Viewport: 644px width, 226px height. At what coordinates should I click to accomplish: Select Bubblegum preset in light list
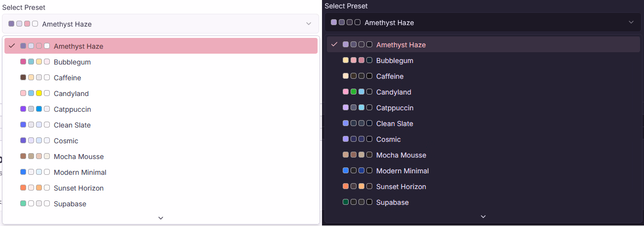pyautogui.click(x=161, y=62)
